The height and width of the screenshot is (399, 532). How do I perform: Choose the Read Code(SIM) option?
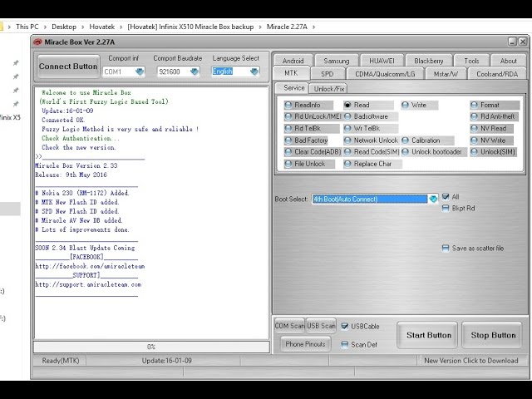point(347,151)
